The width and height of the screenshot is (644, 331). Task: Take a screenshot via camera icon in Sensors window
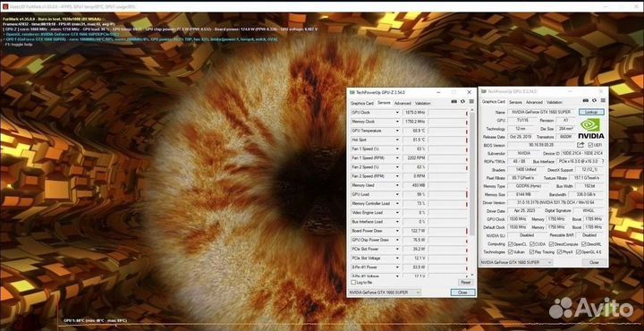click(453, 101)
